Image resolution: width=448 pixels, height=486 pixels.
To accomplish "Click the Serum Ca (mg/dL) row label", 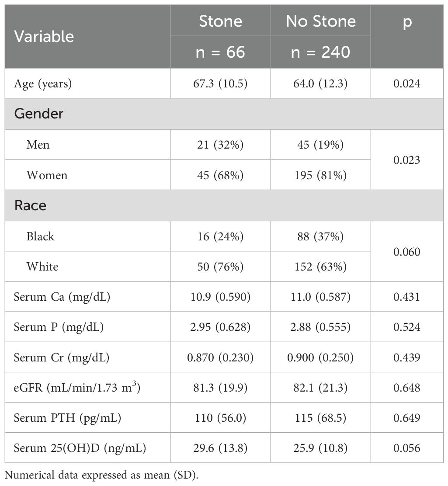I will click(62, 297).
